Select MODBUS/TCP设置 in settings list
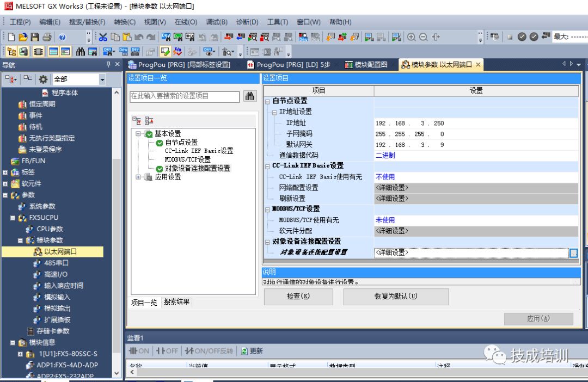Screen dimensions: 588x382 click(x=187, y=159)
